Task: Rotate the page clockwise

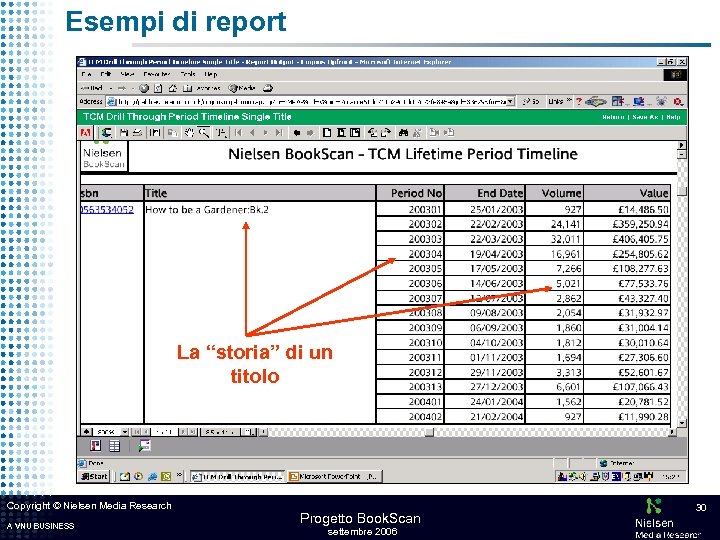Action: [386, 133]
